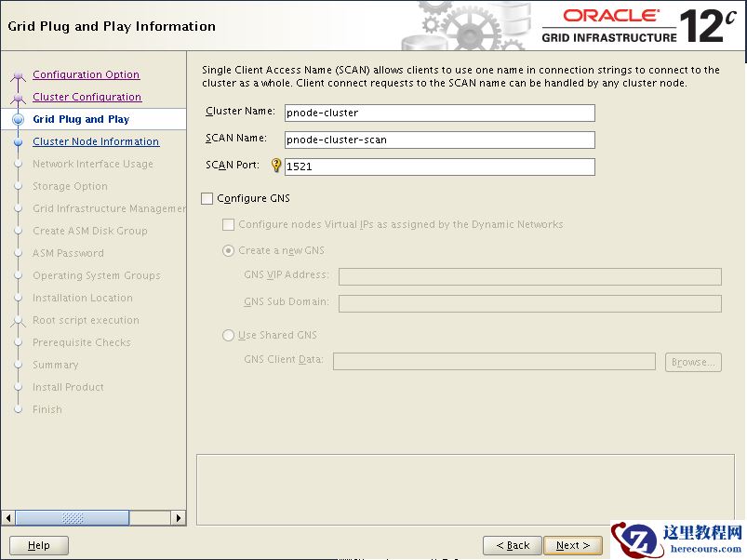Screen dimensions: 747x560
Task: Go back with the Back button
Action: (x=513, y=545)
